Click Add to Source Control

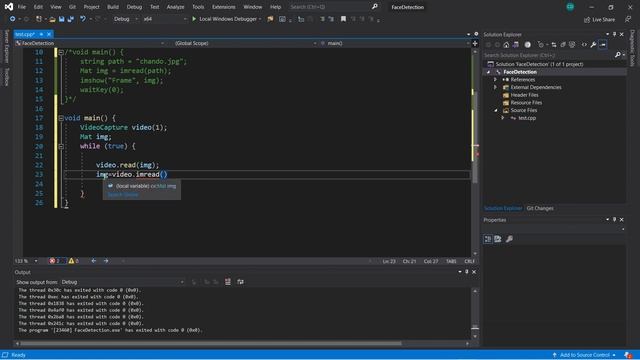584,355
